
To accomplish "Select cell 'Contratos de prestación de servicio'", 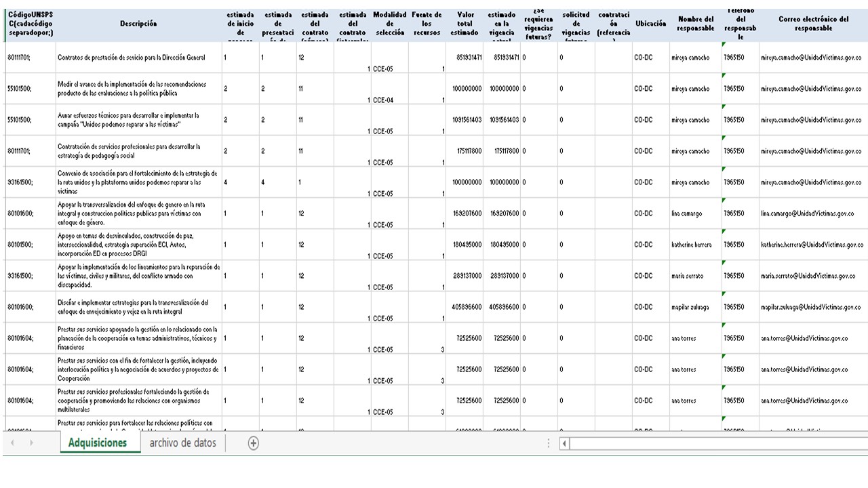I will pyautogui.click(x=138, y=58).
